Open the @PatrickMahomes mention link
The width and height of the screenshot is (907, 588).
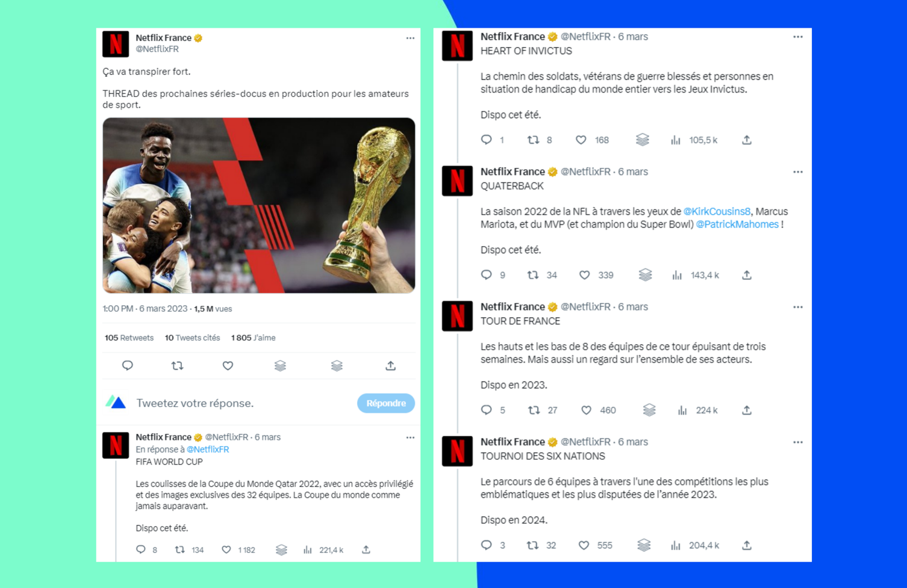click(737, 224)
